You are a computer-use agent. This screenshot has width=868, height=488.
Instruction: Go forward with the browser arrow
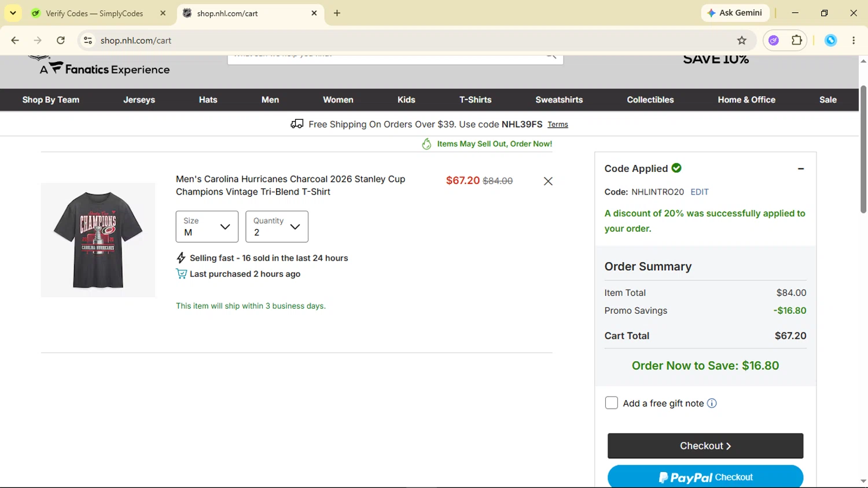(x=38, y=41)
